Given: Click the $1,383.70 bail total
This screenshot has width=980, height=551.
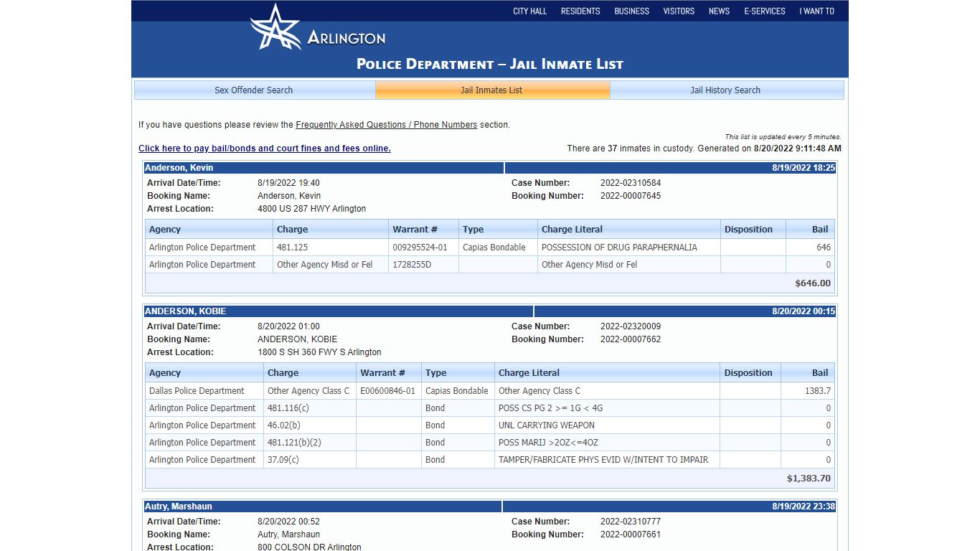Looking at the screenshot, I should coord(809,479).
